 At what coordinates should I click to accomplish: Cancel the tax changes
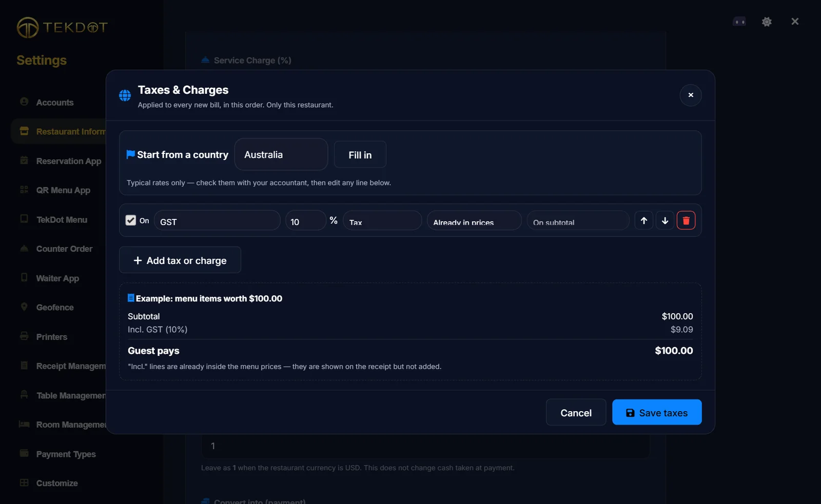coord(576,412)
